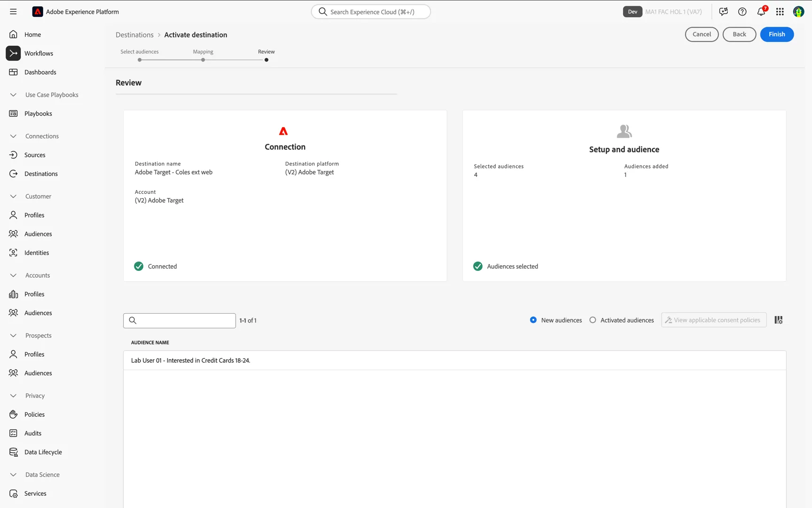Viewport: 812px width, 508px height.
Task: Click View applicable consent policies
Action: pos(714,320)
